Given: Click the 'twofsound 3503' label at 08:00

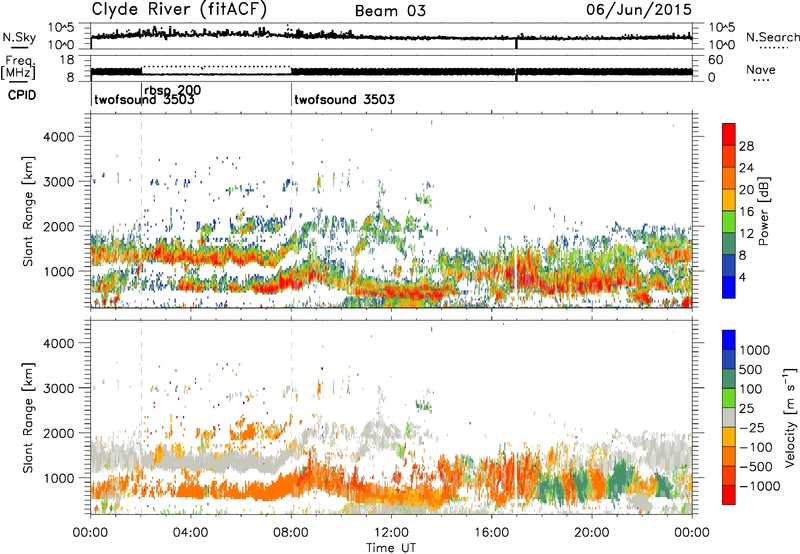Looking at the screenshot, I should [344, 99].
